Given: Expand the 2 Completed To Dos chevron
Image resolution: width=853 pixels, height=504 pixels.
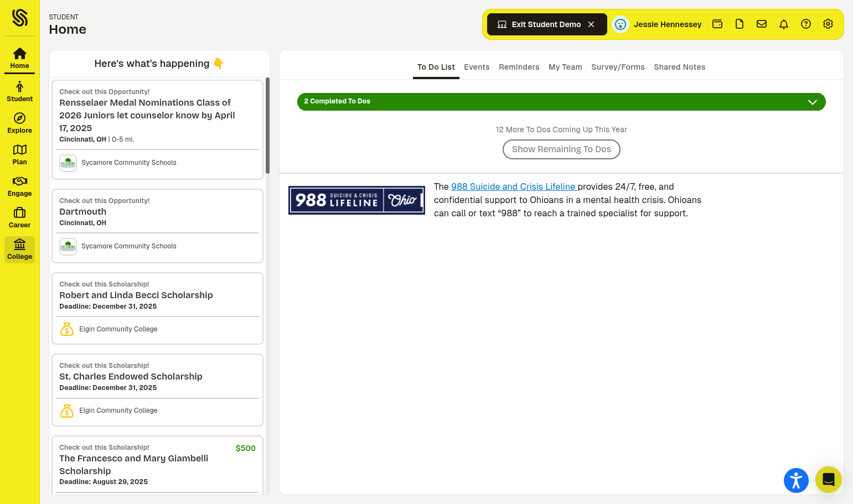Looking at the screenshot, I should point(813,102).
